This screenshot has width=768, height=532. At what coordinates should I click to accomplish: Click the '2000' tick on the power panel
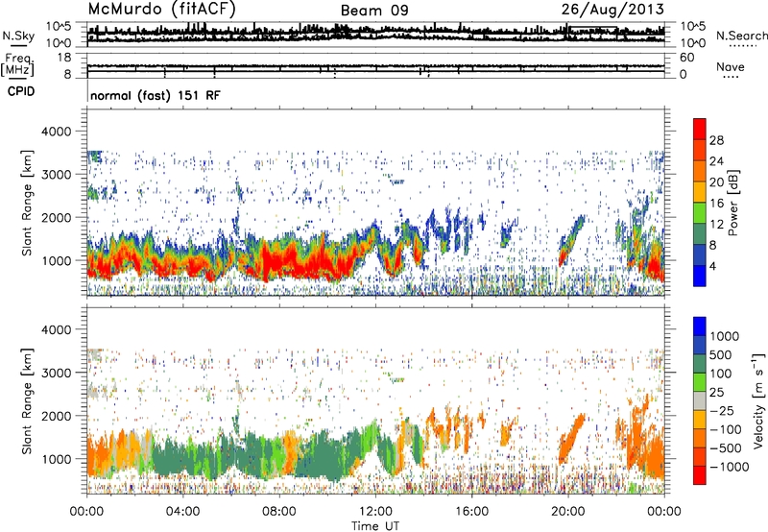57,217
